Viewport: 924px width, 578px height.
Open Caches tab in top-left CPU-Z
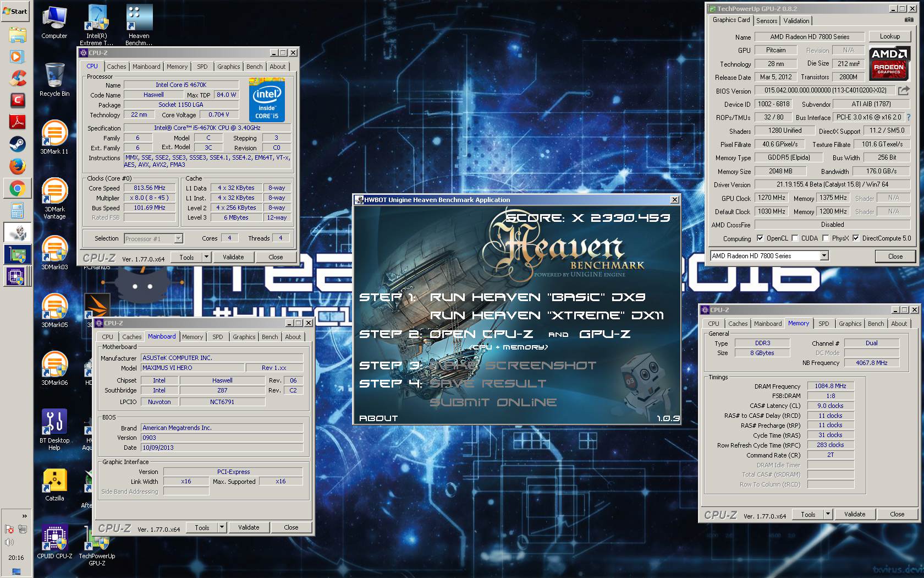click(x=116, y=67)
